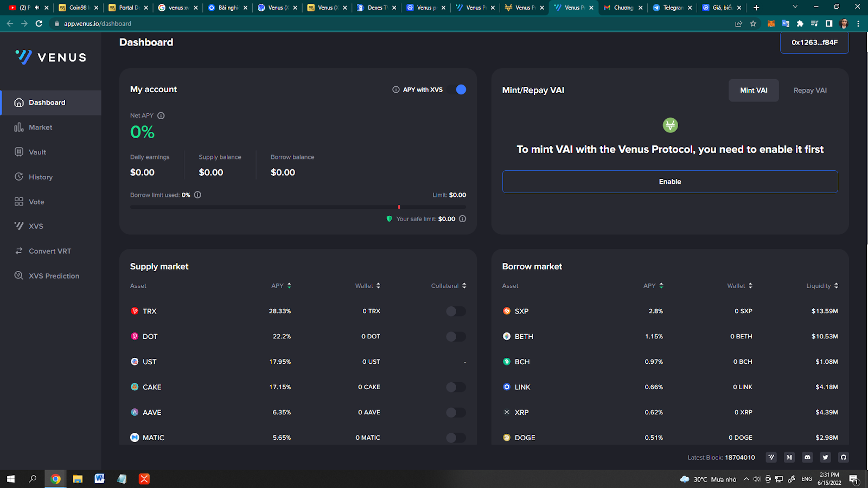This screenshot has width=868, height=488.
Task: Click the TRX token icon in Supply market
Action: click(x=135, y=311)
